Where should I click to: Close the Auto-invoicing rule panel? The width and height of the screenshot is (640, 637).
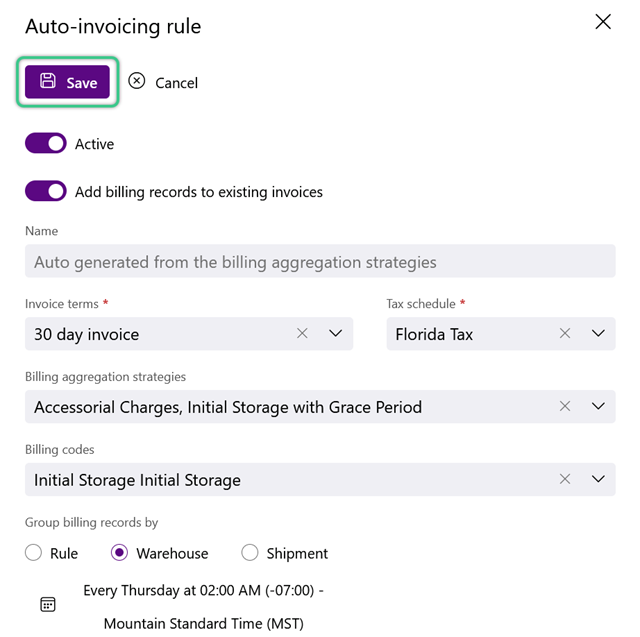pyautogui.click(x=603, y=22)
